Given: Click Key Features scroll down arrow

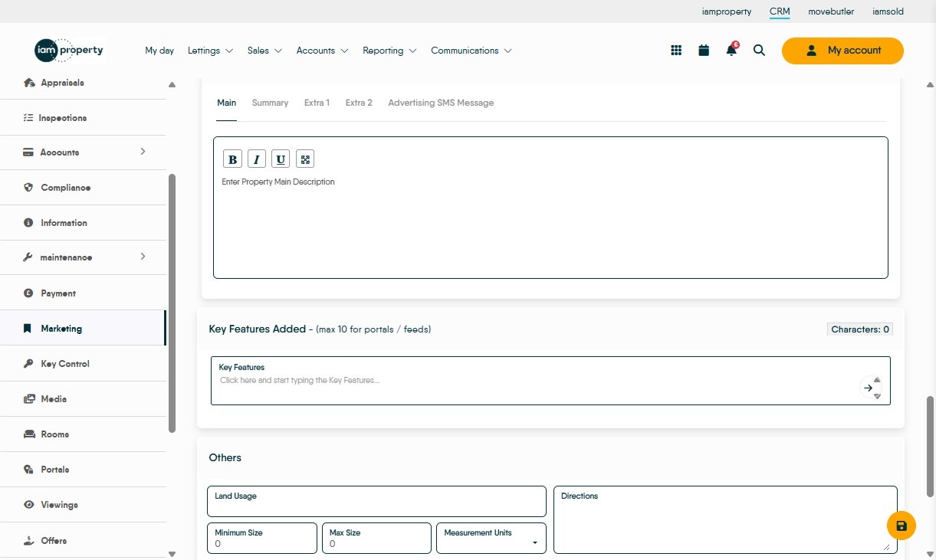Looking at the screenshot, I should coord(877,396).
